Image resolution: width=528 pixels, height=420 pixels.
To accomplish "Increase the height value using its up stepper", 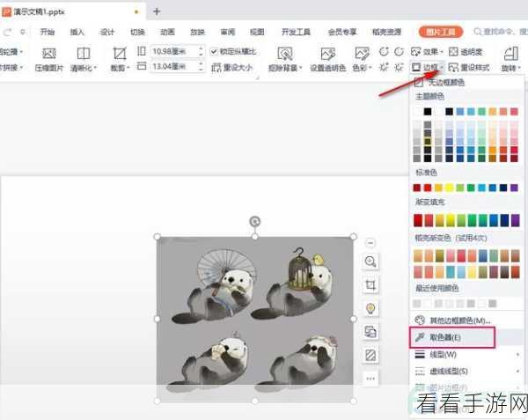I will (201, 48).
